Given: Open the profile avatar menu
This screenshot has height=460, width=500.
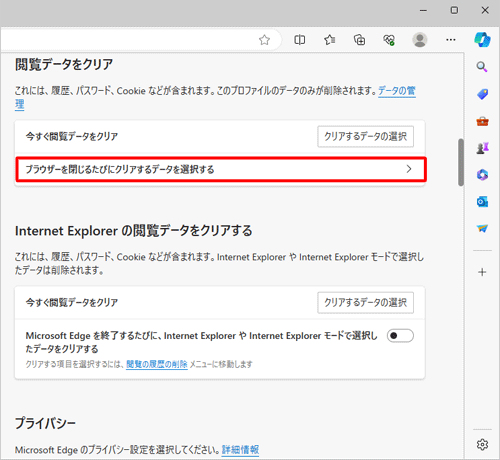Looking at the screenshot, I should coord(420,40).
